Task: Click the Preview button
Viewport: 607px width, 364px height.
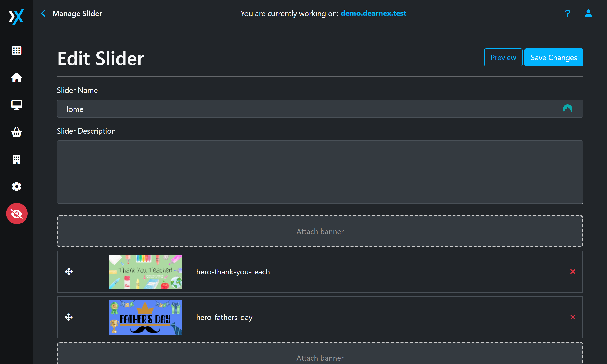Action: point(503,57)
